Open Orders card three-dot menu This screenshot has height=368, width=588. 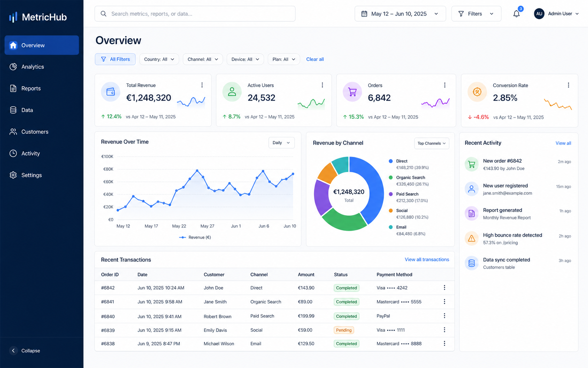445,85
